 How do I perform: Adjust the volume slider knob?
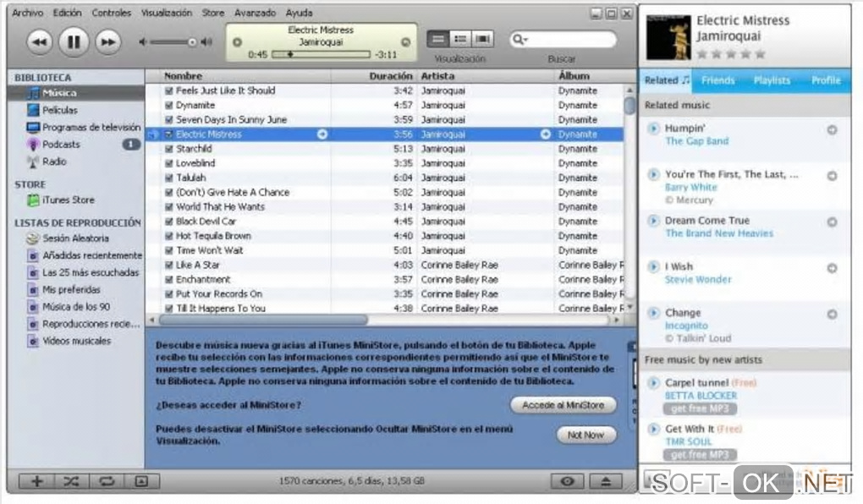coord(191,41)
